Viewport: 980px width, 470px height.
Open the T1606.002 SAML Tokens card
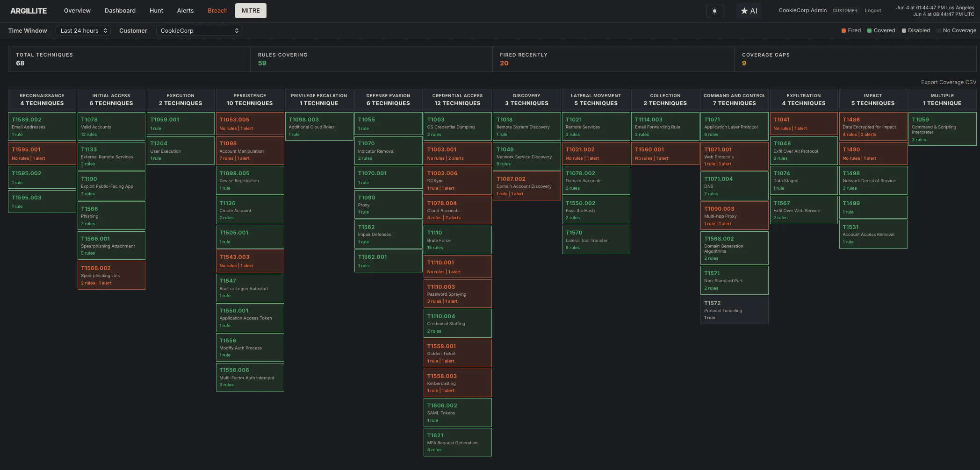click(457, 413)
